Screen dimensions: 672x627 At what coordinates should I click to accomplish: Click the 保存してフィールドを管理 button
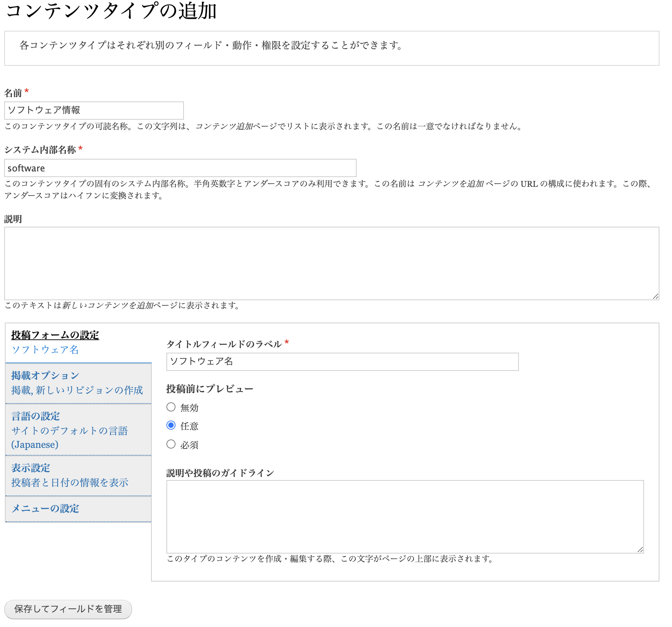[68, 609]
